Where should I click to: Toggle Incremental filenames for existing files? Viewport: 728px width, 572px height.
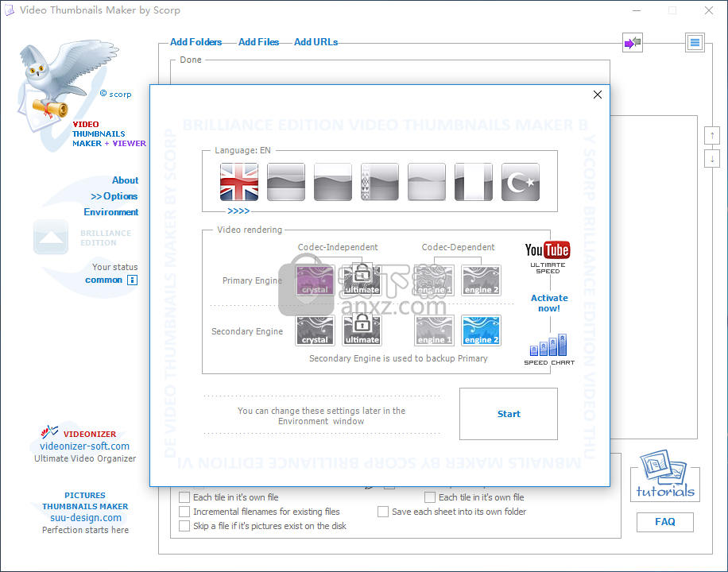184,512
